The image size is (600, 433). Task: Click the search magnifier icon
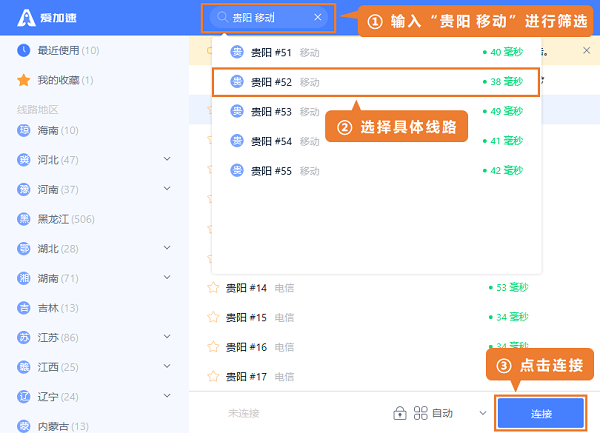pyautogui.click(x=222, y=17)
